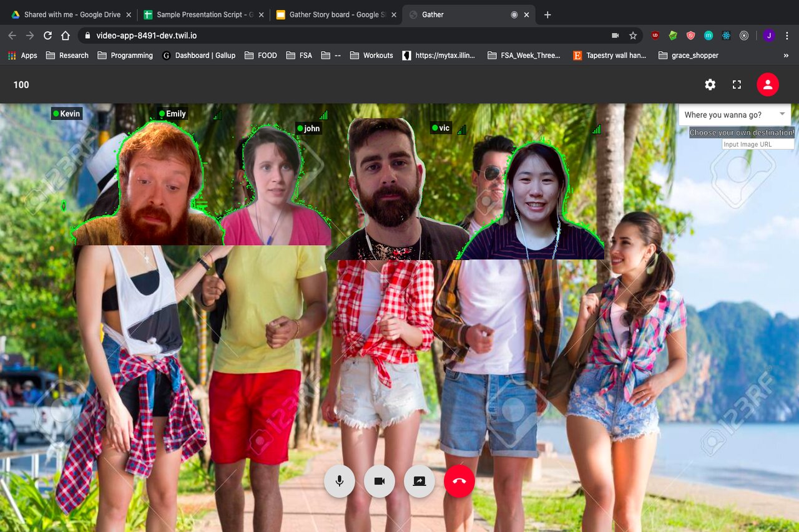Viewport: 799px width, 532px height.
Task: Open the green tag extension icon
Action: 673,36
